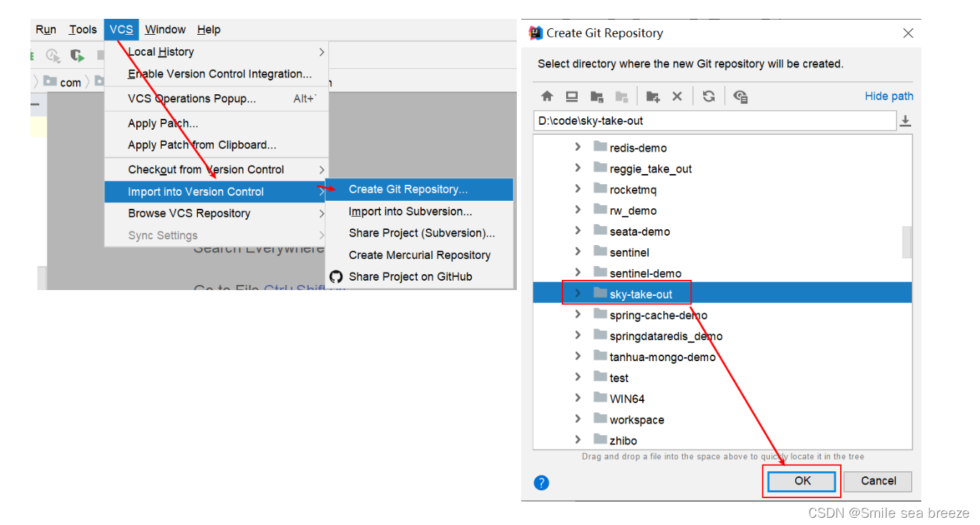The height and width of the screenshot is (525, 980).
Task: Choose Share Project on GitHub
Action: pos(420,277)
